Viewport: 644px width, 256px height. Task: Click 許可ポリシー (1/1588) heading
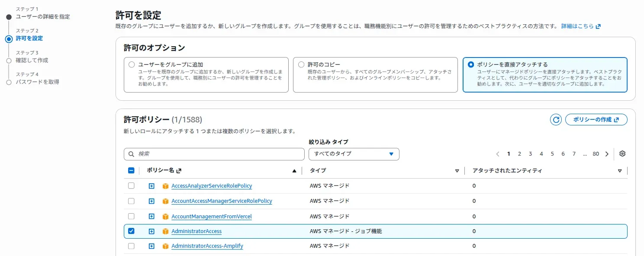point(163,119)
